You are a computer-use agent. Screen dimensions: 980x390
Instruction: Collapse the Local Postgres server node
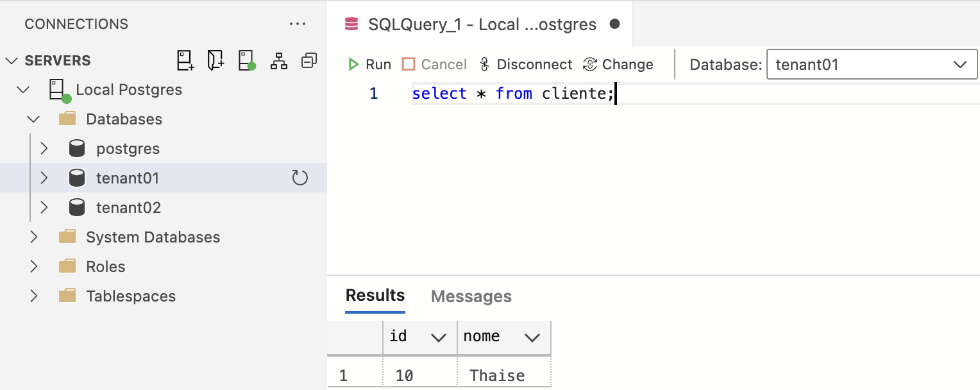[24, 90]
